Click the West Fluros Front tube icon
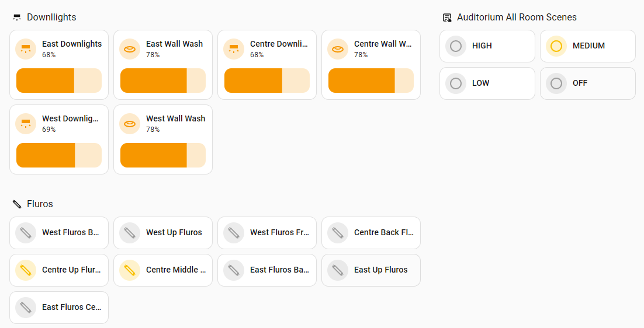The image size is (644, 328). (234, 233)
